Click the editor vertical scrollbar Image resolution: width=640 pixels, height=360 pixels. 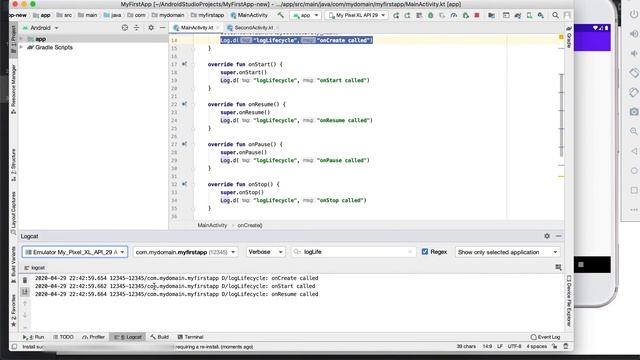click(x=561, y=115)
